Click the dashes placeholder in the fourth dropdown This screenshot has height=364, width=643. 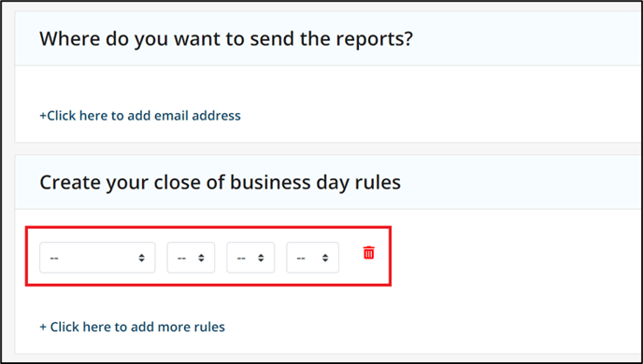[301, 259]
